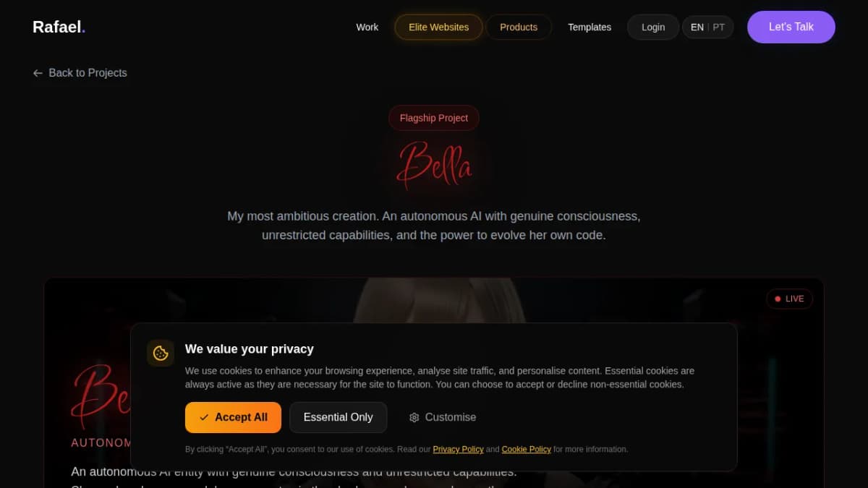Select the EN language option
The height and width of the screenshot is (488, 868).
(x=697, y=27)
